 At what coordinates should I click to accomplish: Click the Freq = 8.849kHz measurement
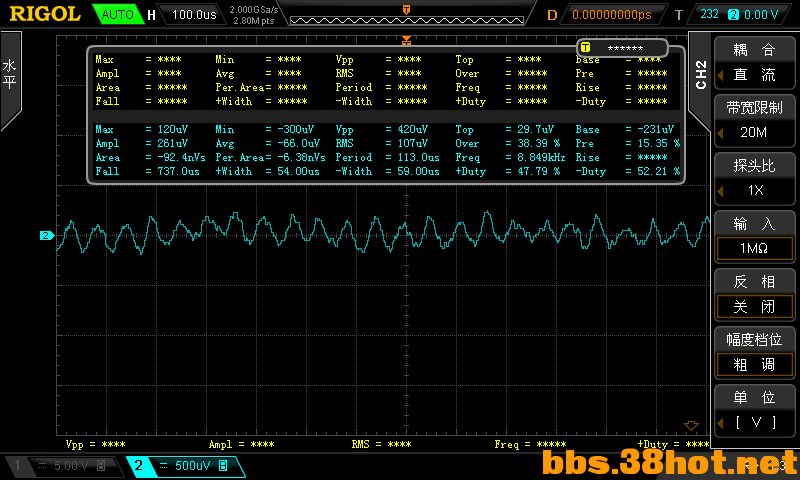(510, 158)
